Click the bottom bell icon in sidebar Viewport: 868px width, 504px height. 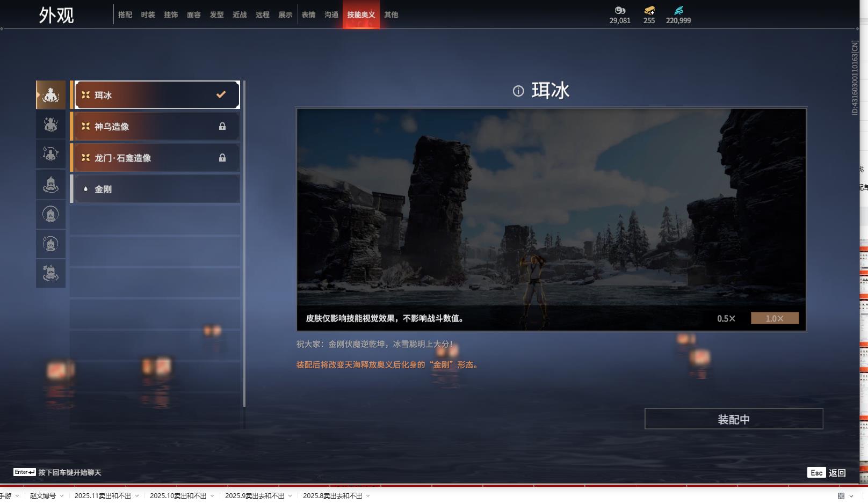50,273
